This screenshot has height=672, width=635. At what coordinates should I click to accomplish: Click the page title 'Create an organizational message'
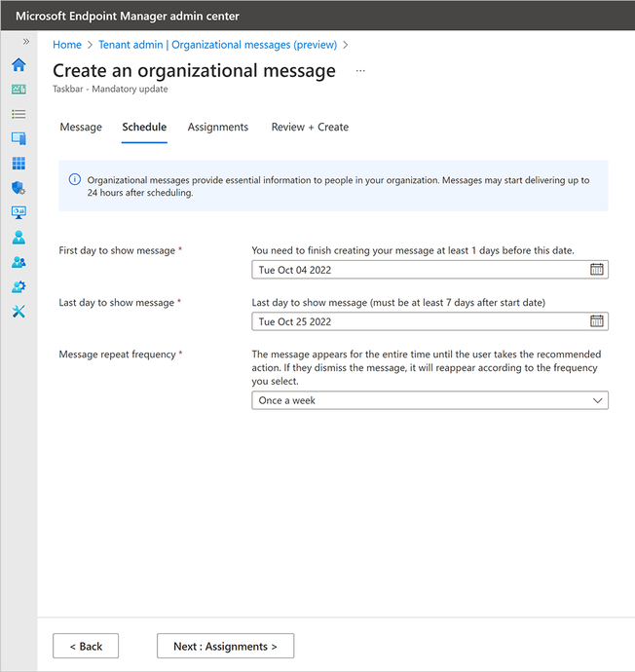(x=194, y=71)
